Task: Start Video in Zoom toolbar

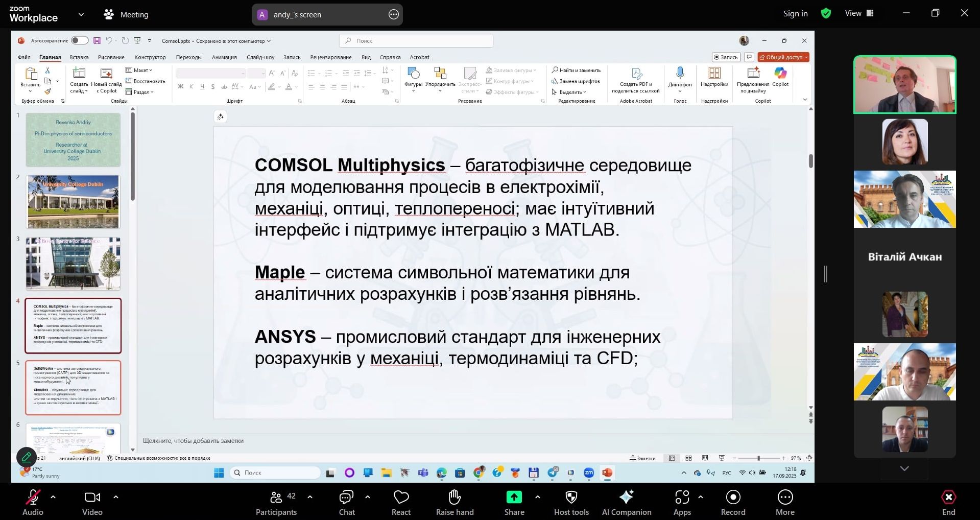Action: coord(92,503)
